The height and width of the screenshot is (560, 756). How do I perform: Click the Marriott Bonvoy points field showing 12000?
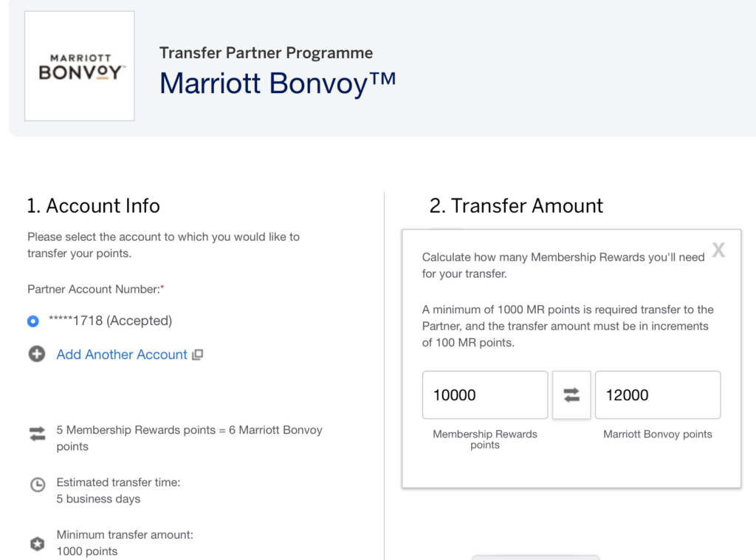point(657,395)
